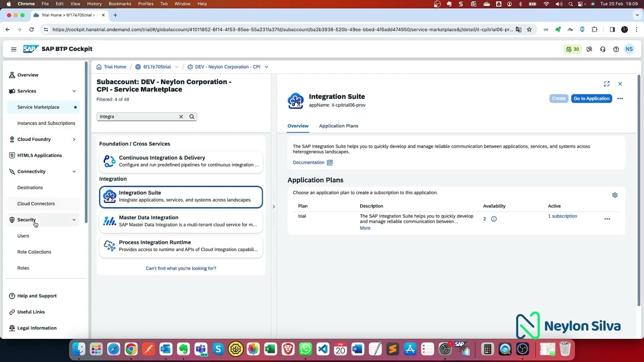Open the NS user profile avatar

(x=629, y=49)
